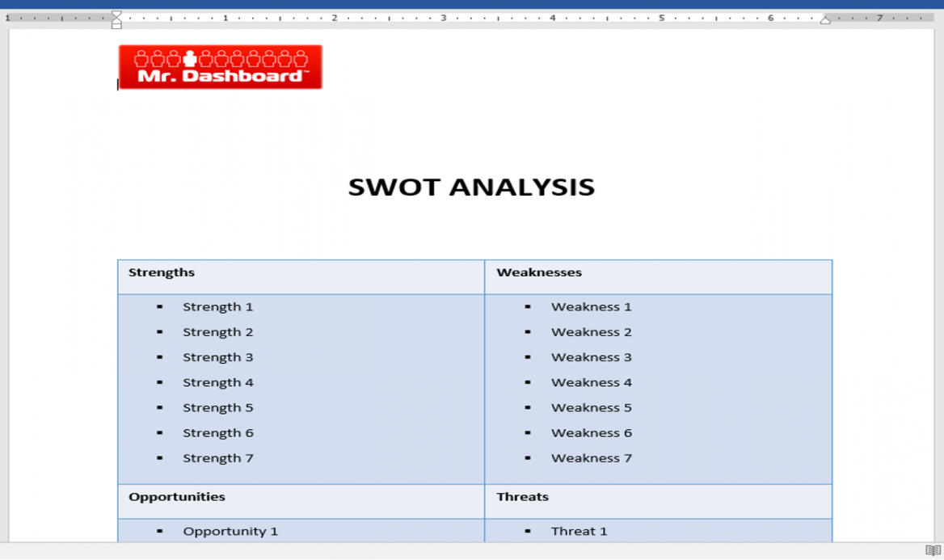Place cursor in Strength 7 item

217,458
